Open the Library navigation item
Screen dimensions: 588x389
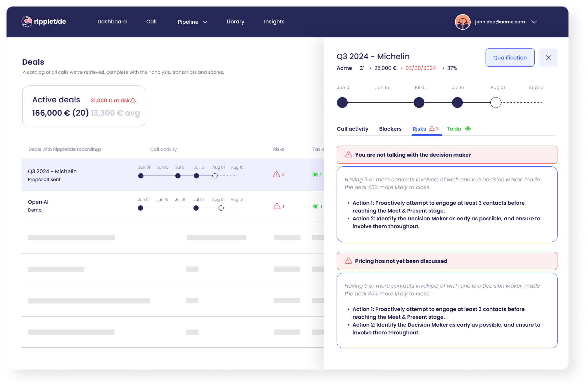point(235,21)
